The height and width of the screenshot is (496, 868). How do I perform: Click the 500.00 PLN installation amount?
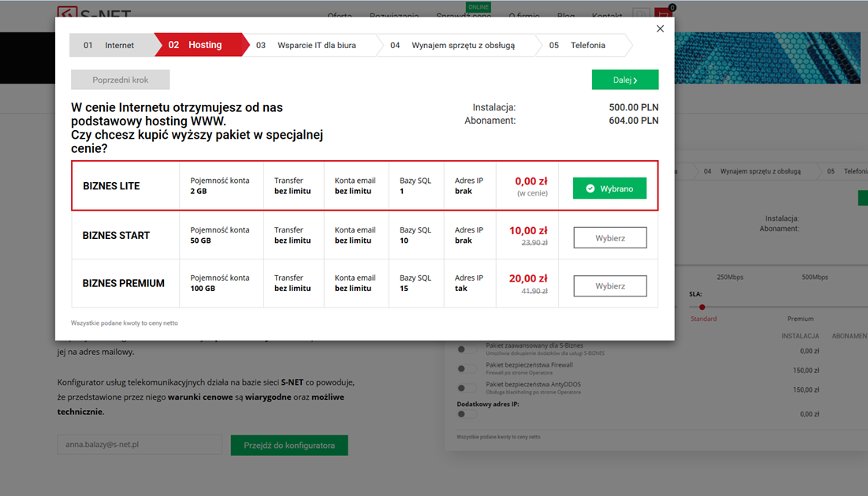(634, 107)
